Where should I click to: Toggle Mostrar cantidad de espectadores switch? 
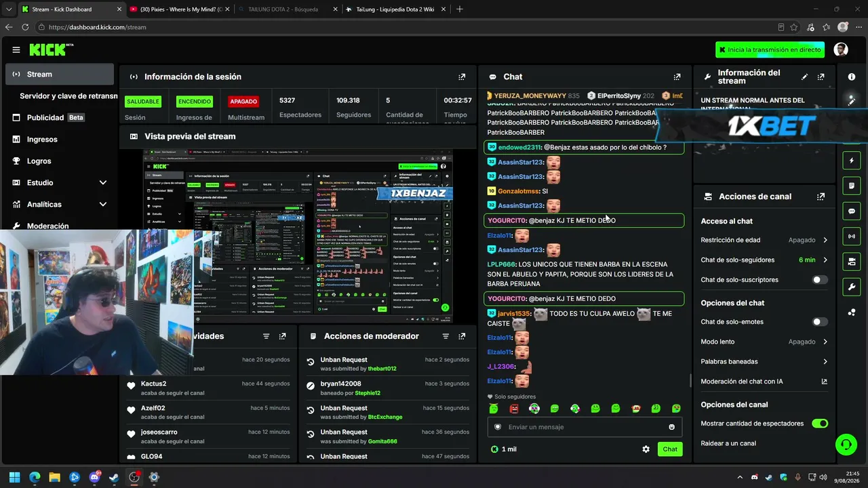(820, 424)
